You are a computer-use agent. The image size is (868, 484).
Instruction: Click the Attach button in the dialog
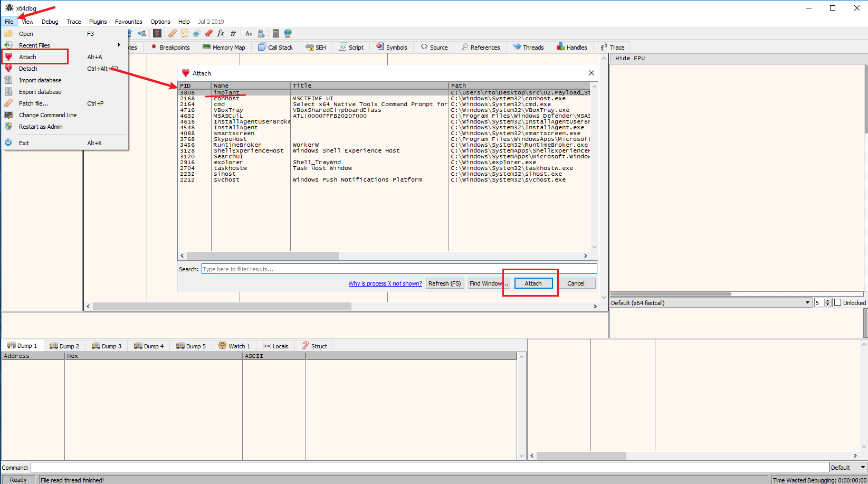[533, 283]
